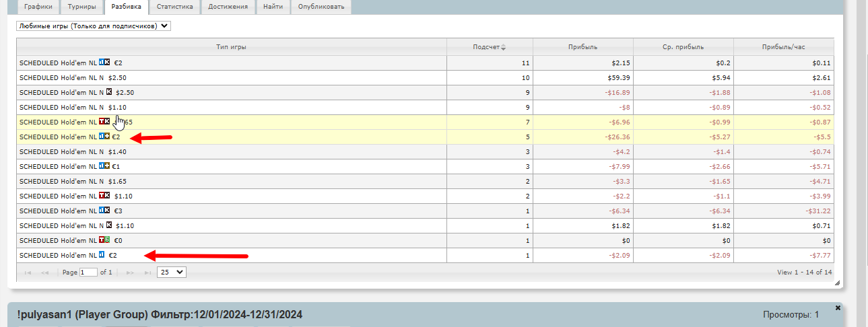Jump to the last page with pager icon
This screenshot has width=868, height=327.
147,272
